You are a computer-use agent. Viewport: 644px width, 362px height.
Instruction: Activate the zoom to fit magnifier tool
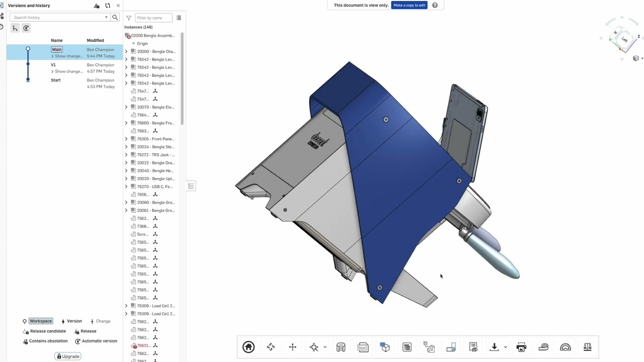314,347
